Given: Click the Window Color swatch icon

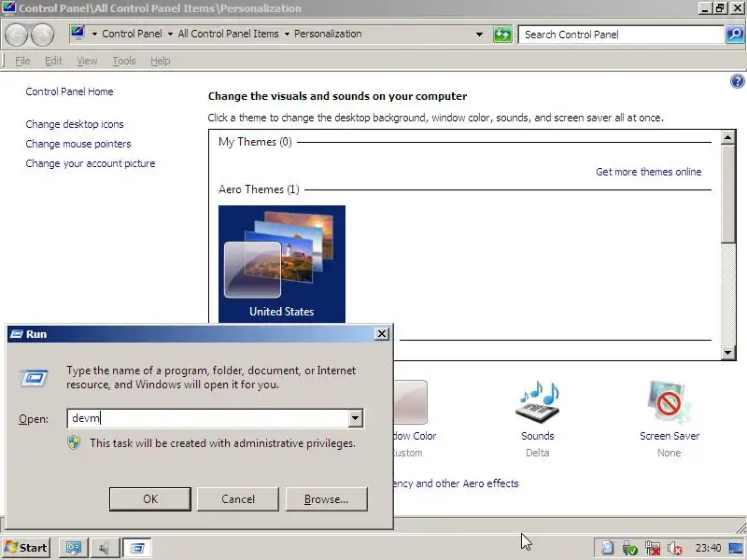Looking at the screenshot, I should 411,402.
